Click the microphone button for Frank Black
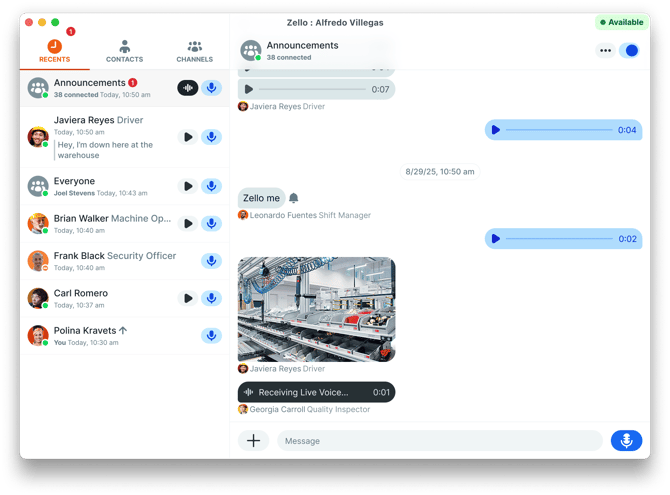The width and height of the screenshot is (670, 495). pyautogui.click(x=212, y=261)
